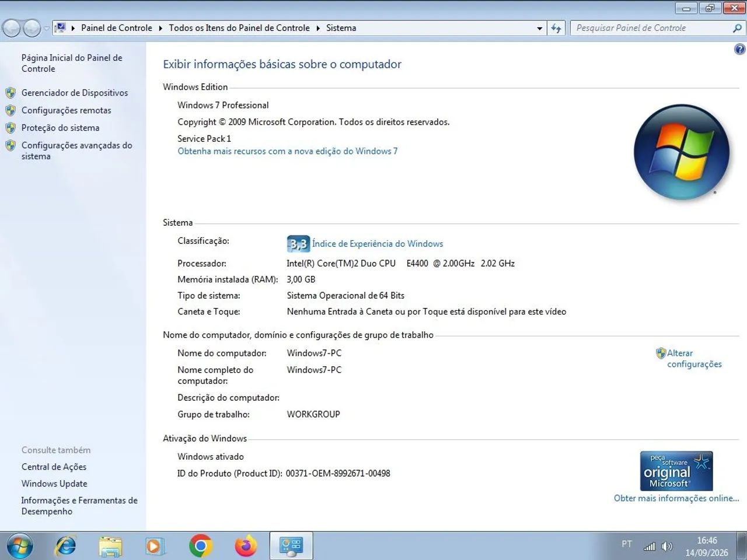Click Sistema Operacional de 64 Bits text
Screen dimensions: 747x560
coord(345,296)
